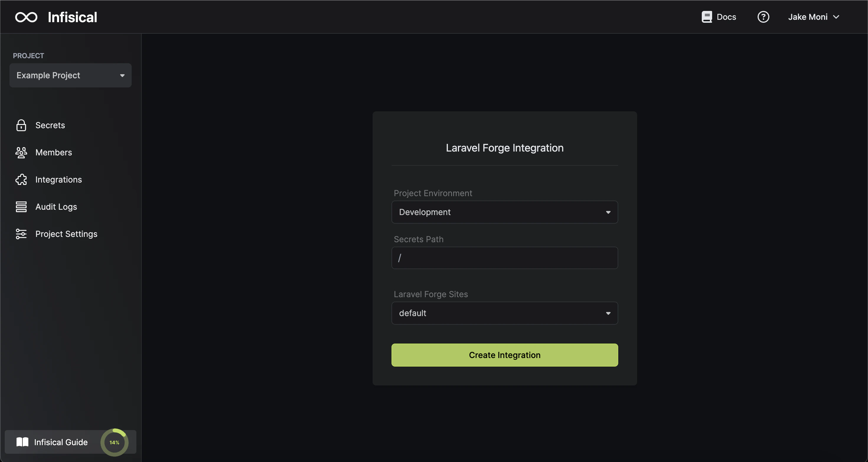Open the Docs book icon
Image resolution: width=868 pixels, height=462 pixels.
tap(707, 17)
